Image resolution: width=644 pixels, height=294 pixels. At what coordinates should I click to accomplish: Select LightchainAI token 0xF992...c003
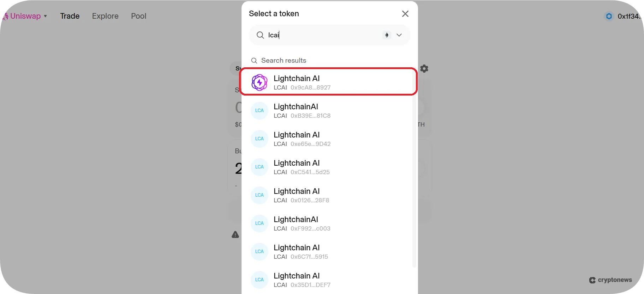[x=328, y=223]
